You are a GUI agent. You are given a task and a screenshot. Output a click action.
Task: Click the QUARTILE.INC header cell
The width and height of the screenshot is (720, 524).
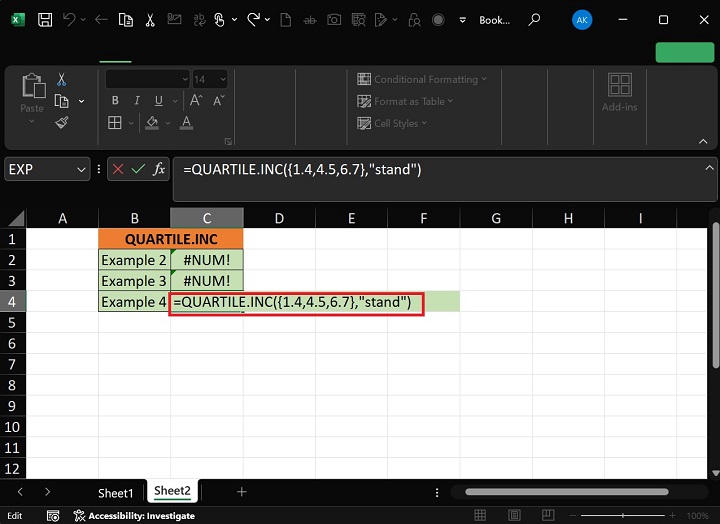(171, 239)
